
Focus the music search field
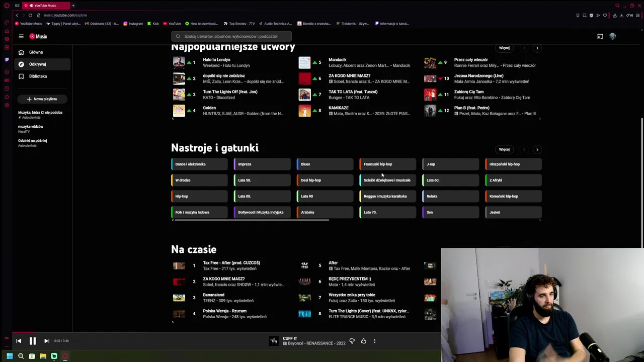231,36
